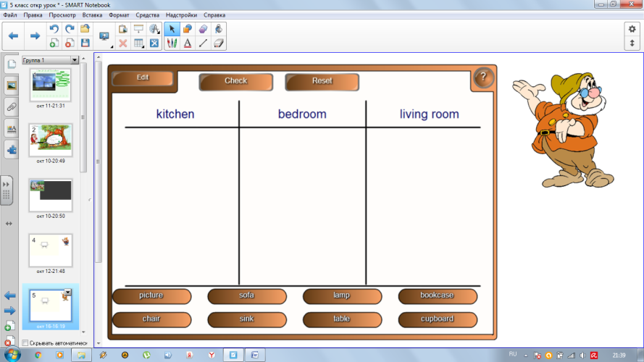Expand the 'Группа 1' dropdown
The width and height of the screenshot is (644, 362).
(75, 60)
